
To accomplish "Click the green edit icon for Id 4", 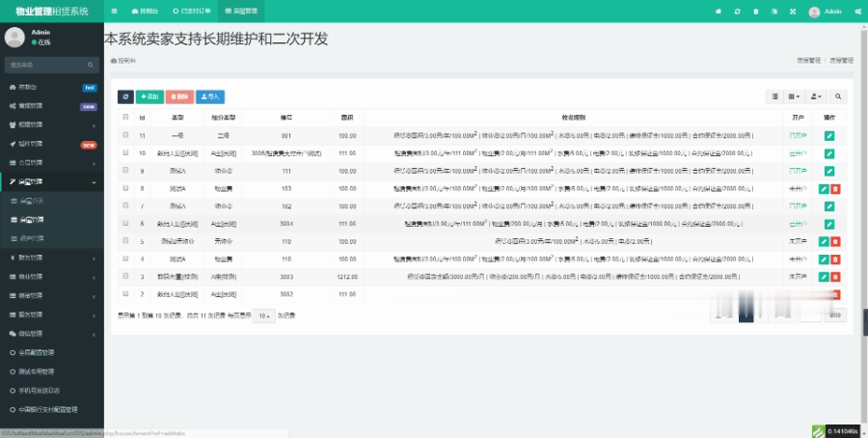I will [824, 260].
